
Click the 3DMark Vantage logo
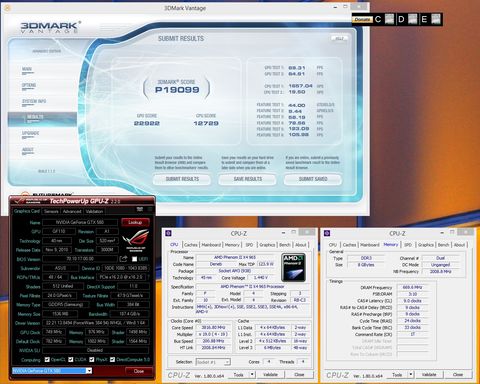pyautogui.click(x=50, y=27)
